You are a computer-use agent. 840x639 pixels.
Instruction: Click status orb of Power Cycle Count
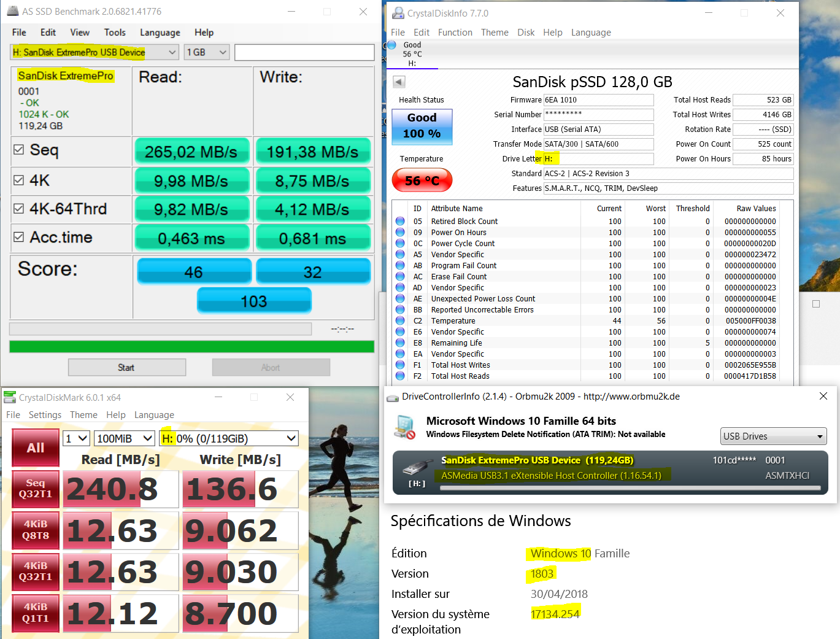coord(400,243)
